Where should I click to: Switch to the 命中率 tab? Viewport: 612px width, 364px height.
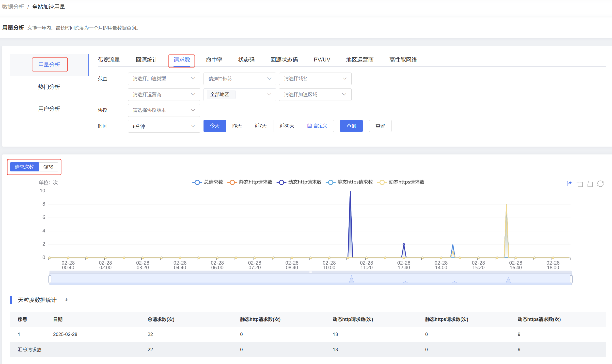(x=214, y=60)
